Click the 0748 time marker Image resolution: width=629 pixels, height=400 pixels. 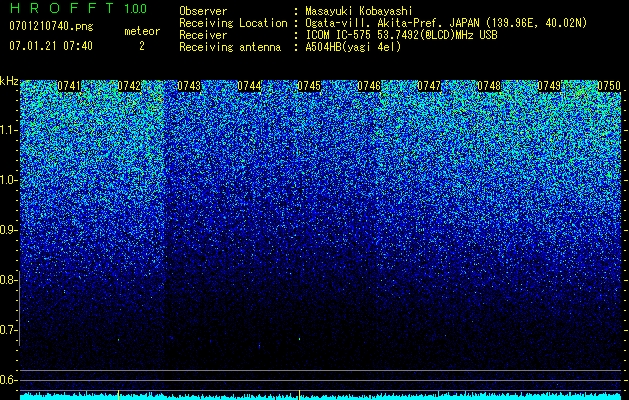pyautogui.click(x=489, y=86)
